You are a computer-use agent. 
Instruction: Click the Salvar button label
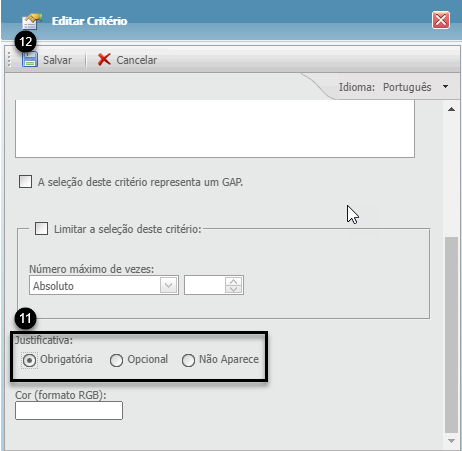[x=57, y=60]
